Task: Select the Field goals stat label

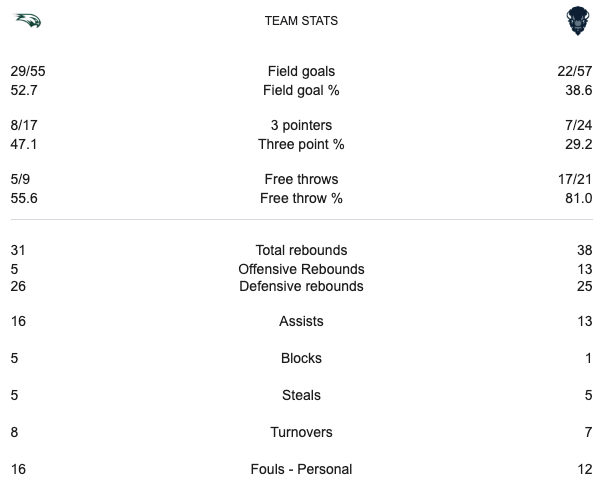Action: pos(301,71)
